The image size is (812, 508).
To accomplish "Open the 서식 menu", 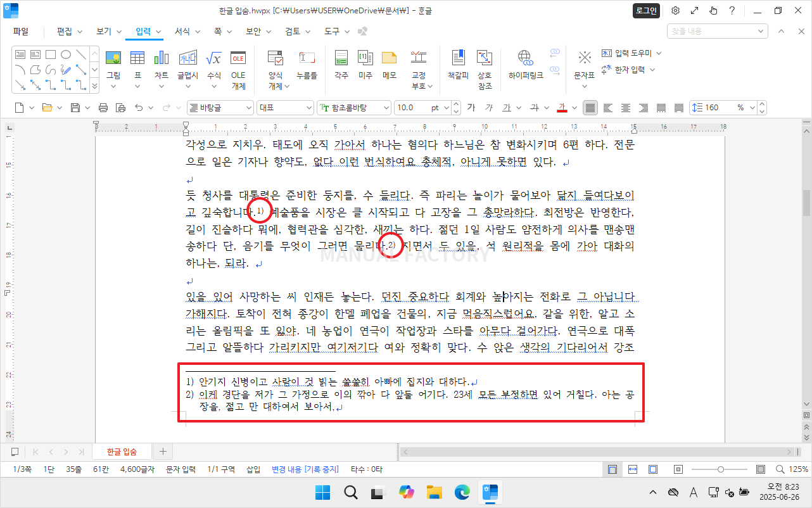I will click(187, 31).
